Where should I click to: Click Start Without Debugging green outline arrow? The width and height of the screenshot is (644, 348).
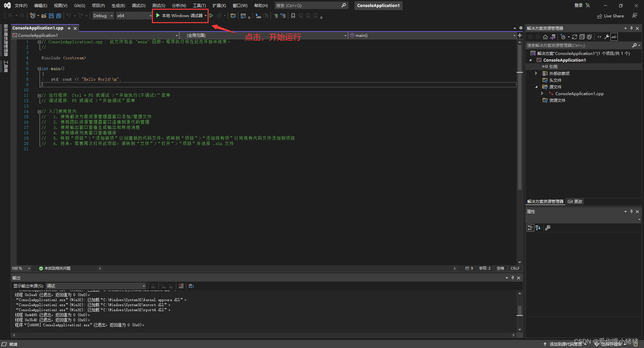(x=211, y=16)
